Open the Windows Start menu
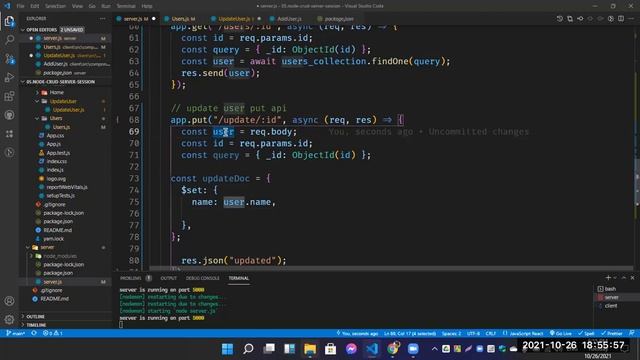This screenshot has height=360, width=640. pyautogui.click(x=227, y=349)
